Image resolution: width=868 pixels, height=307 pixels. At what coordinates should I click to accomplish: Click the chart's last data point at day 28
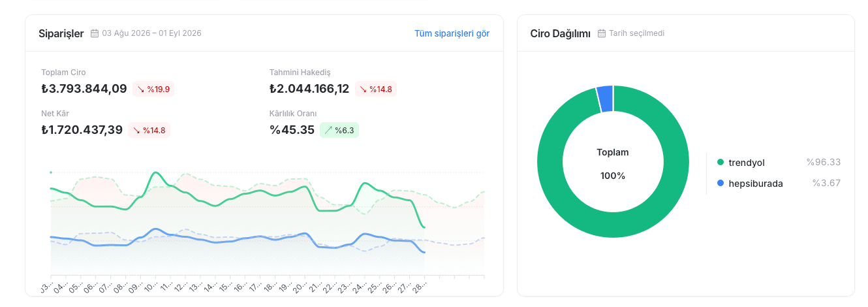tap(424, 227)
